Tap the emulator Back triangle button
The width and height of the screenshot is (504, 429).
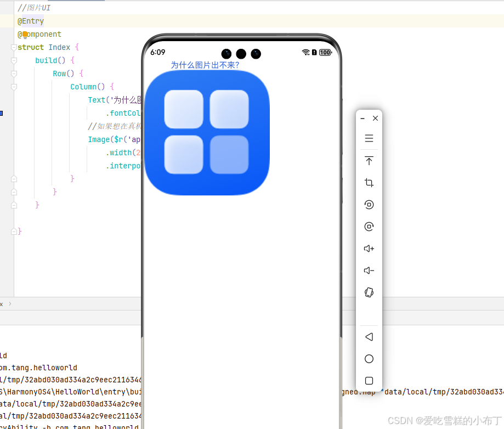coord(369,337)
